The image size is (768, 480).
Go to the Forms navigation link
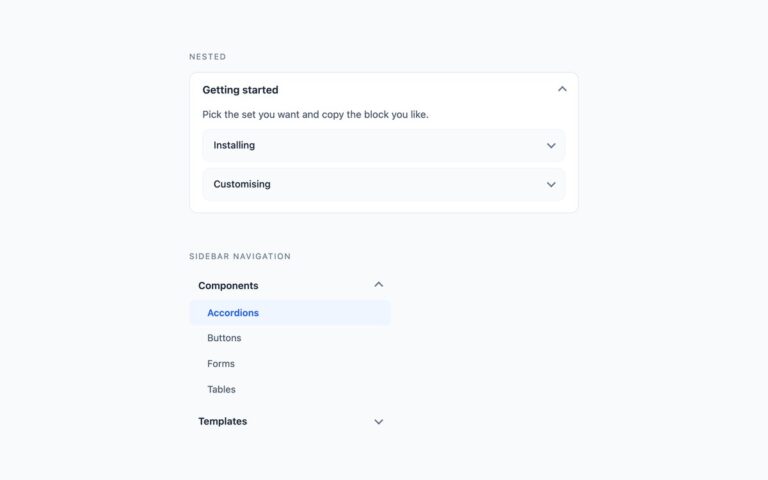click(x=221, y=363)
